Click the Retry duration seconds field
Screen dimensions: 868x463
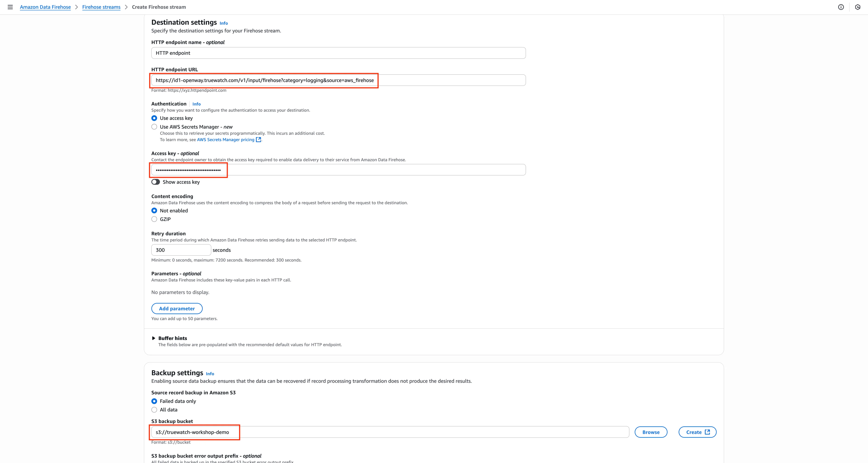click(181, 250)
